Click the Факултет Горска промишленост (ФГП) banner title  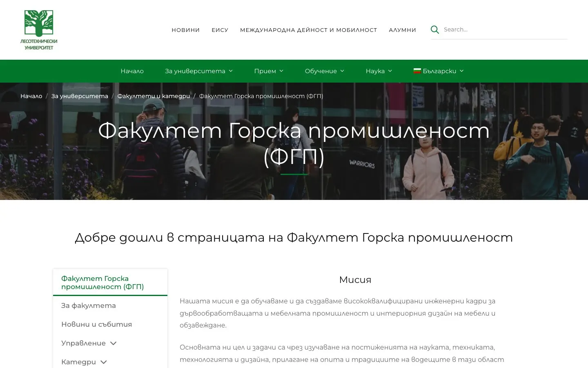click(294, 144)
